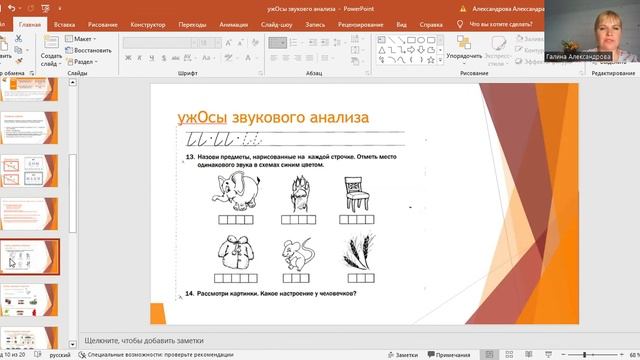Select the oval shape in gallery

tap(421, 40)
